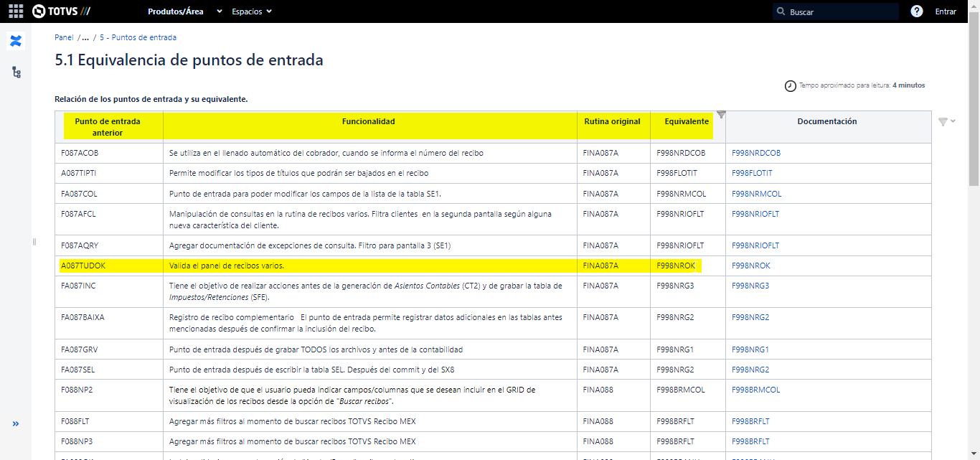Viewport: 980px width, 460px height.
Task: Click the Buscar search field
Action: 836,11
